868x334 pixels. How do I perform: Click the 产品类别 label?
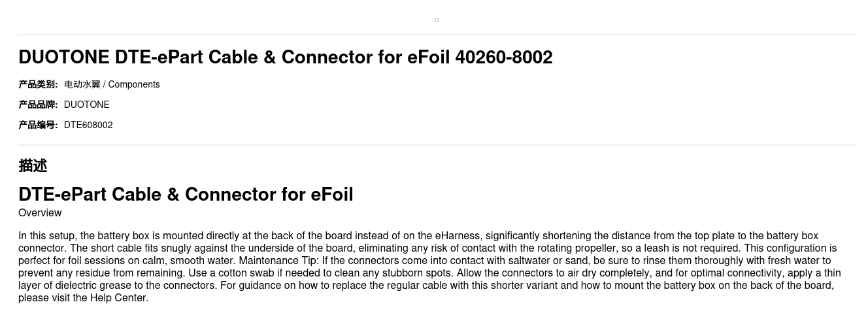[x=38, y=84]
